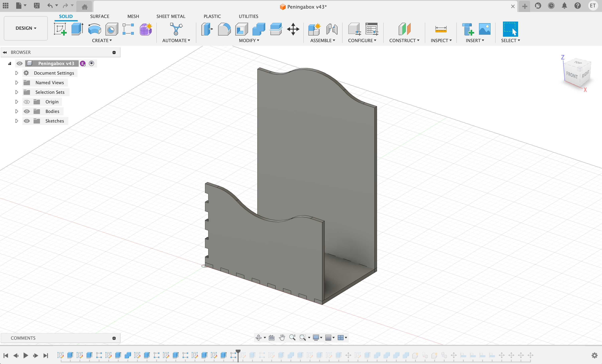Click the Configure model icon

pos(354,29)
